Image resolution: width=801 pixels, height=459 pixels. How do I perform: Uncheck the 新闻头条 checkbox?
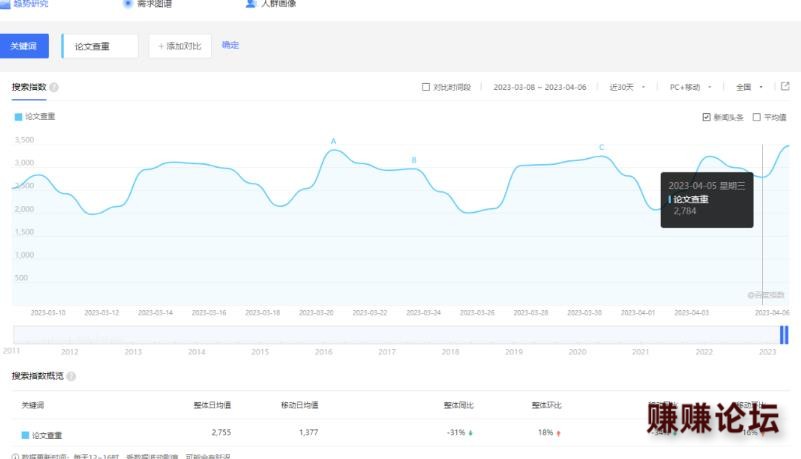coord(706,117)
